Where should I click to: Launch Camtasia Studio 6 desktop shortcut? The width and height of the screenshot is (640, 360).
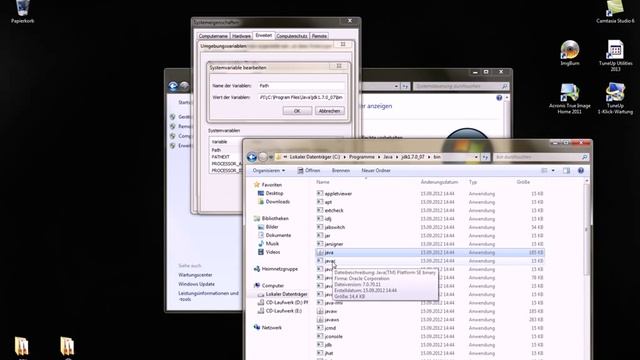click(615, 11)
